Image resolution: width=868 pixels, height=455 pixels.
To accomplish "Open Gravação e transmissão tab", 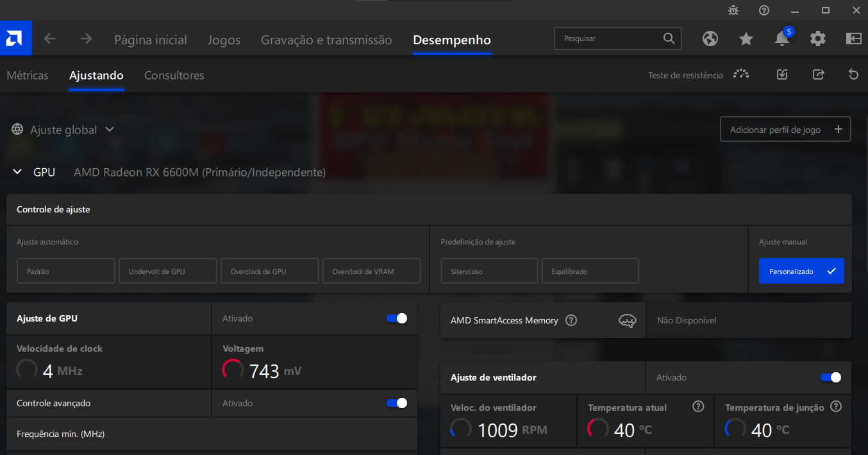I will tap(326, 40).
